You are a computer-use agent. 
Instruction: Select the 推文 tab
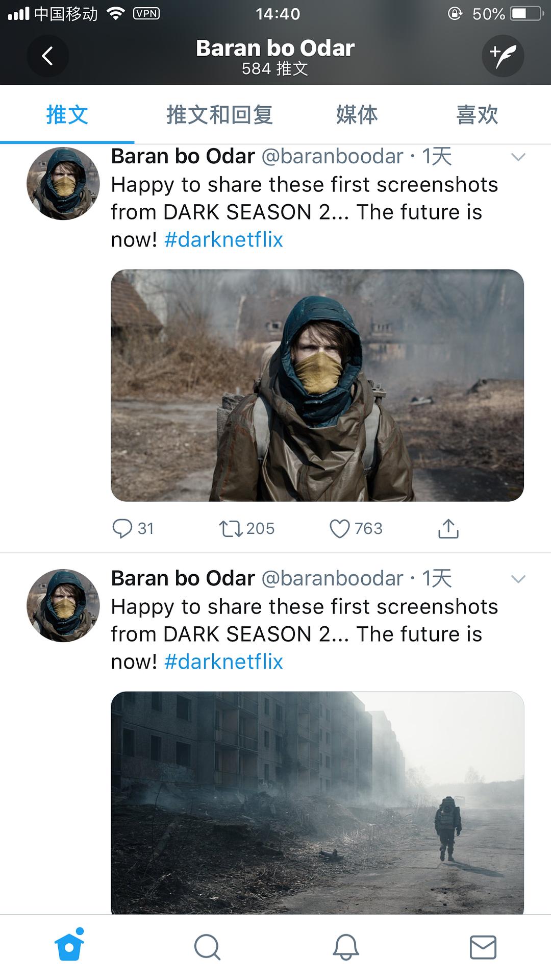point(67,115)
